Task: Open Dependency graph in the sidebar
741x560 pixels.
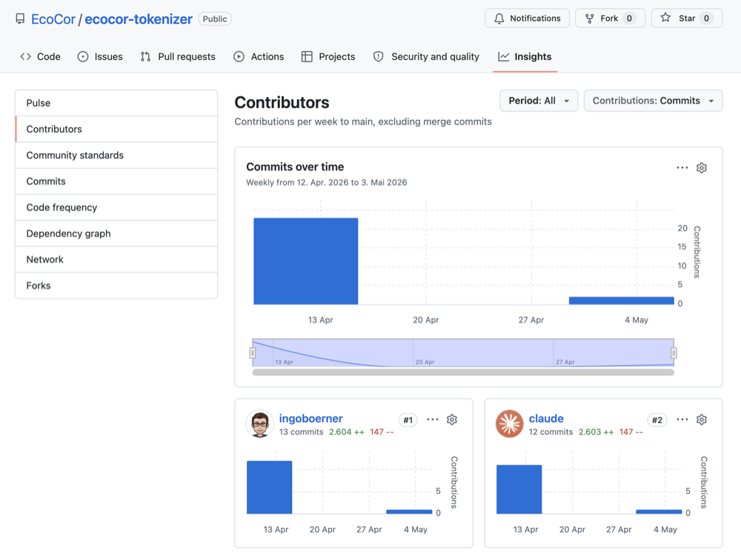Action: pos(116,233)
